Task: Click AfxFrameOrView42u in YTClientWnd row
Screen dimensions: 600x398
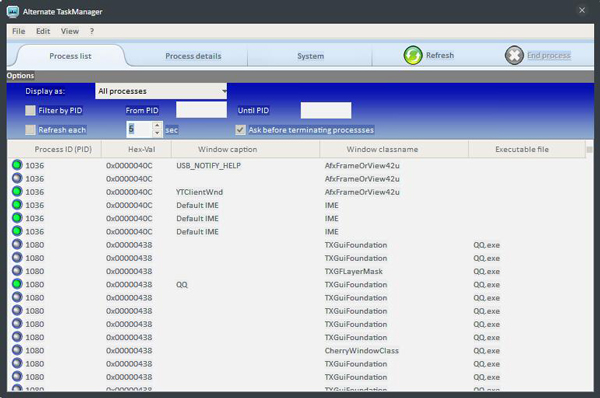Action: coord(362,192)
